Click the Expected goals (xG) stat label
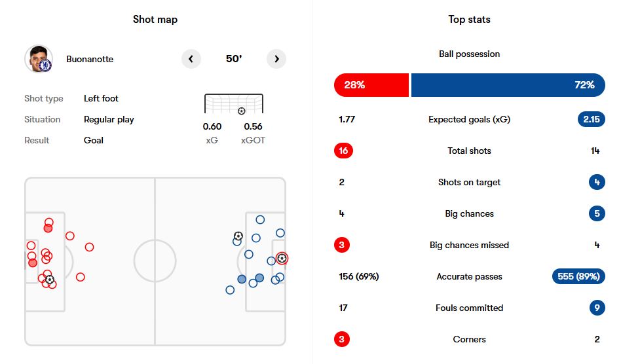Viewport: 621px width, 364px height. click(469, 119)
